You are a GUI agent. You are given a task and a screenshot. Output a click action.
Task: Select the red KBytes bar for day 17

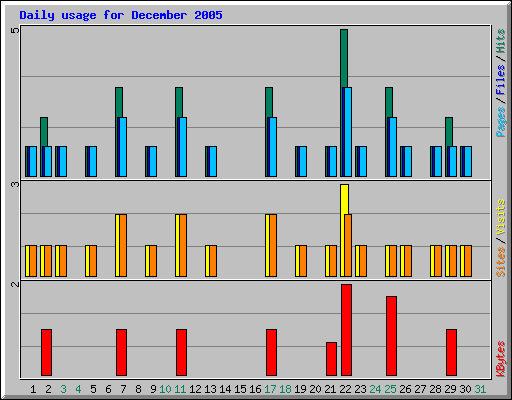271,352
